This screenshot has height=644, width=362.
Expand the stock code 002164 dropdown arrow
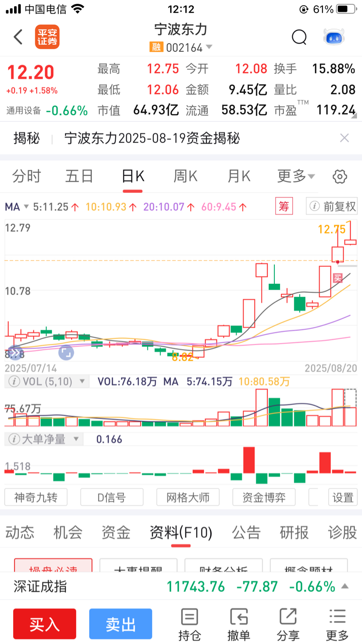209,47
